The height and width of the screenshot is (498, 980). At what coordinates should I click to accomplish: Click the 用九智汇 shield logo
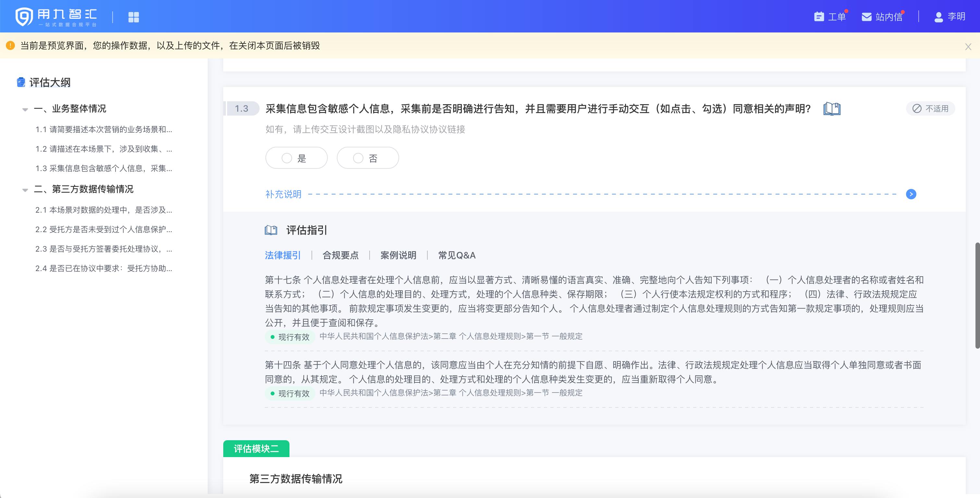pos(24,17)
